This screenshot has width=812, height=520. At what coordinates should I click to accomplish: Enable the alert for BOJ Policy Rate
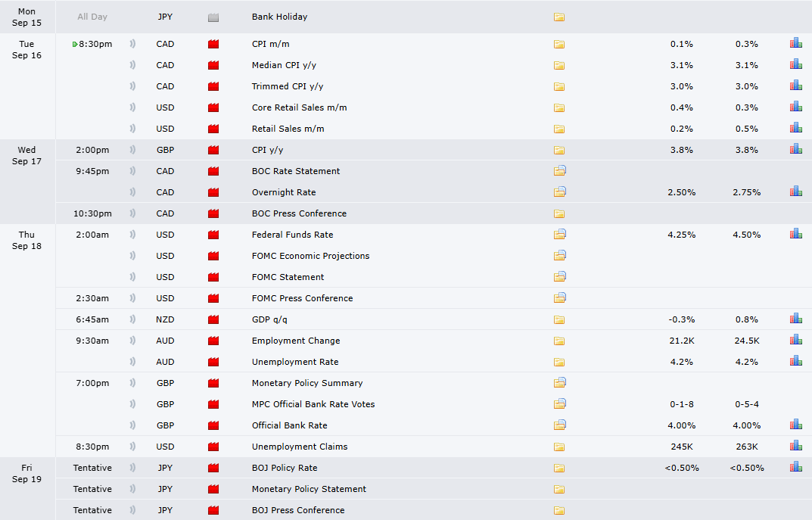[132, 468]
